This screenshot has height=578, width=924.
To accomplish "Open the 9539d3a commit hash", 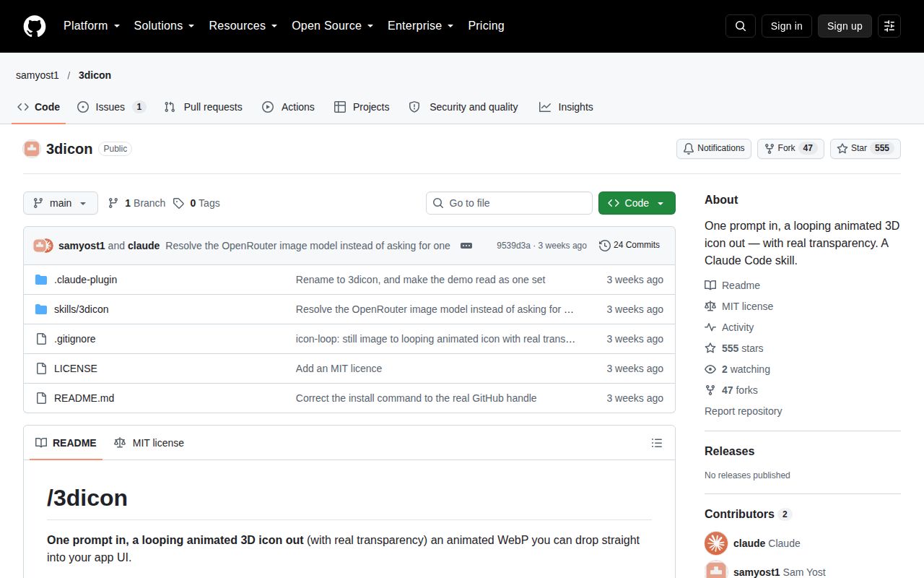I will tap(513, 246).
